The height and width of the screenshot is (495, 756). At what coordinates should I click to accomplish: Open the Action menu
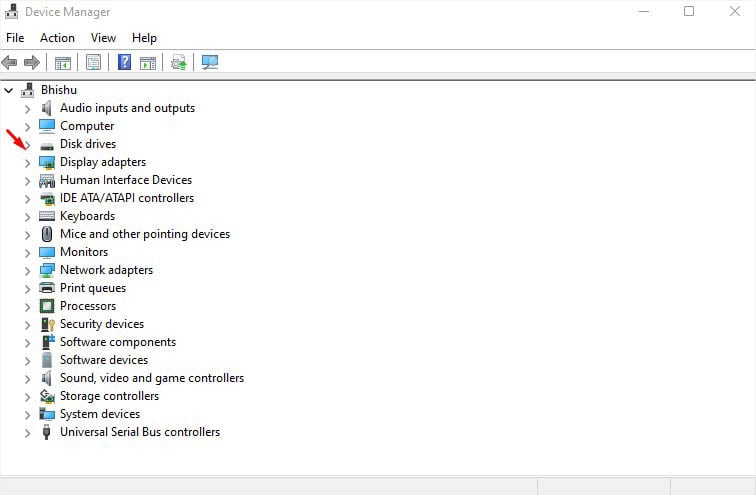click(x=57, y=38)
